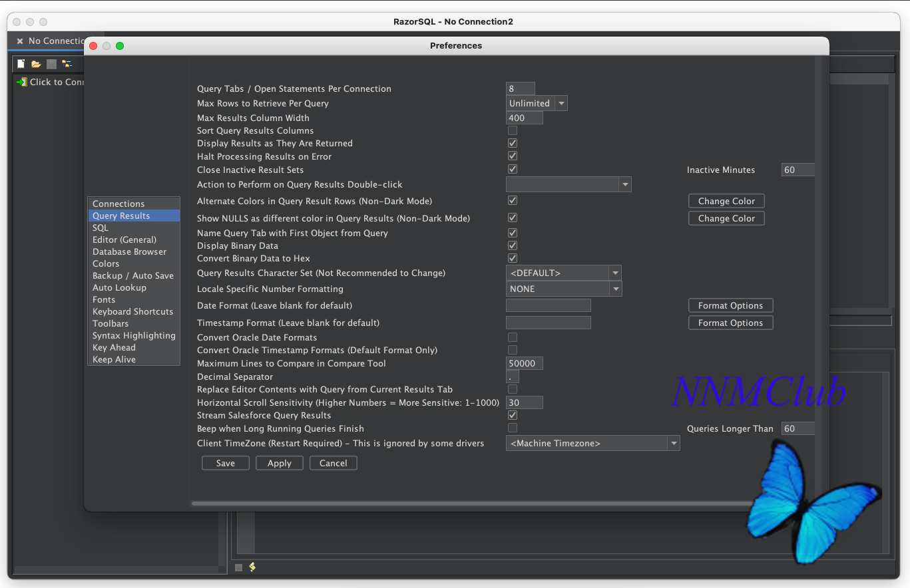Open the Client TimeZone dropdown
This screenshot has height=588, width=910.
click(593, 443)
